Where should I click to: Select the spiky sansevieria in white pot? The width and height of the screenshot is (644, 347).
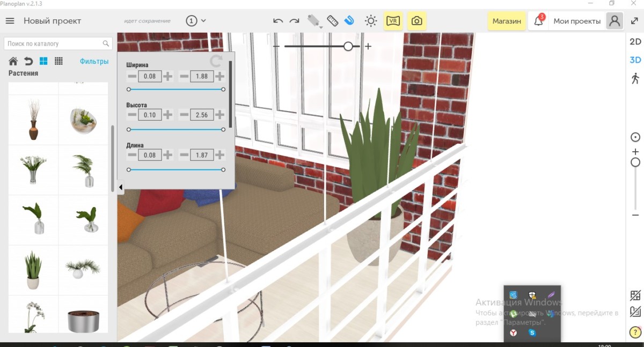33,270
